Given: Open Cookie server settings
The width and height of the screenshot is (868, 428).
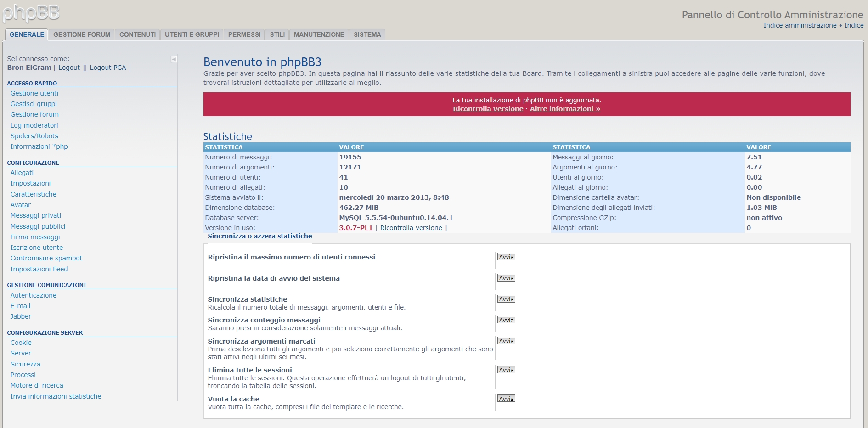Looking at the screenshot, I should [x=21, y=343].
